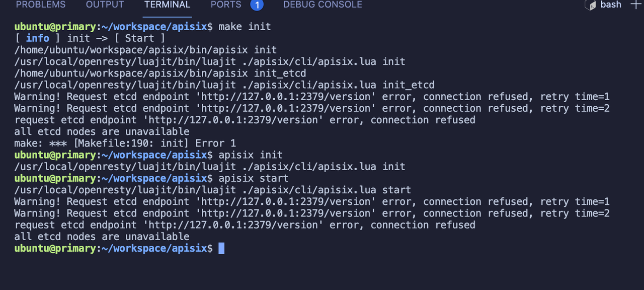Image resolution: width=644 pixels, height=290 pixels.
Task: Focus the terminal cursor at the last prompt
Action: pos(221,248)
